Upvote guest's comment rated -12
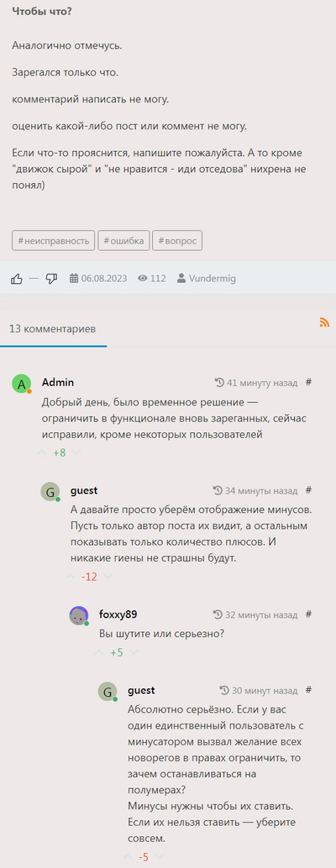This screenshot has width=336, height=868. pyautogui.click(x=71, y=577)
